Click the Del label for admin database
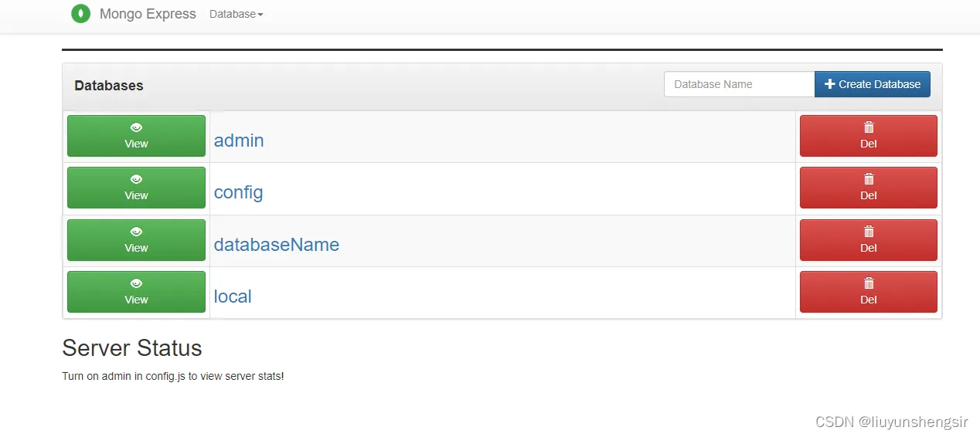The width and height of the screenshot is (980, 437). tap(869, 144)
